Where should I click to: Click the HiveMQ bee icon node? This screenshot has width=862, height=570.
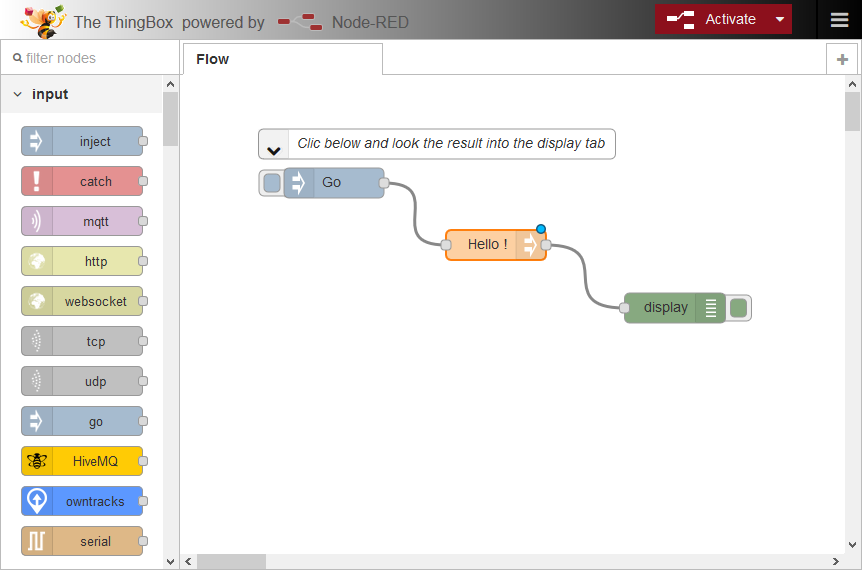tap(37, 461)
